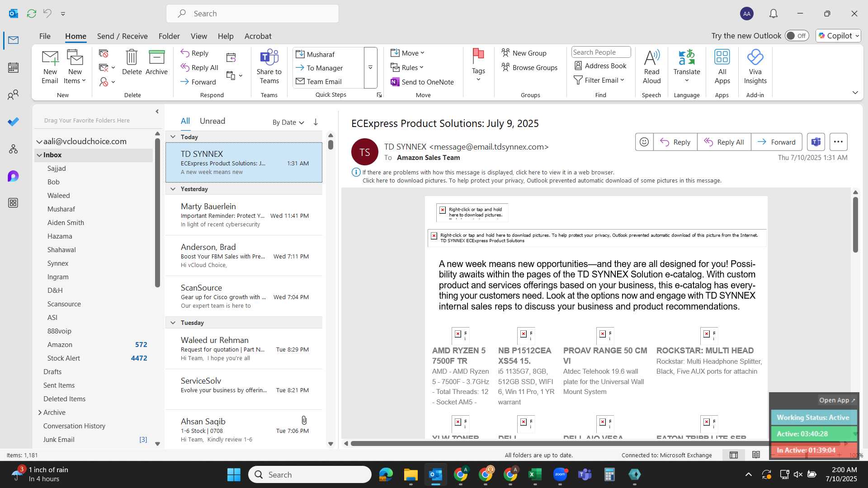Screen dimensions: 868x488
Task: Open the Rules dropdown
Action: (x=407, y=67)
